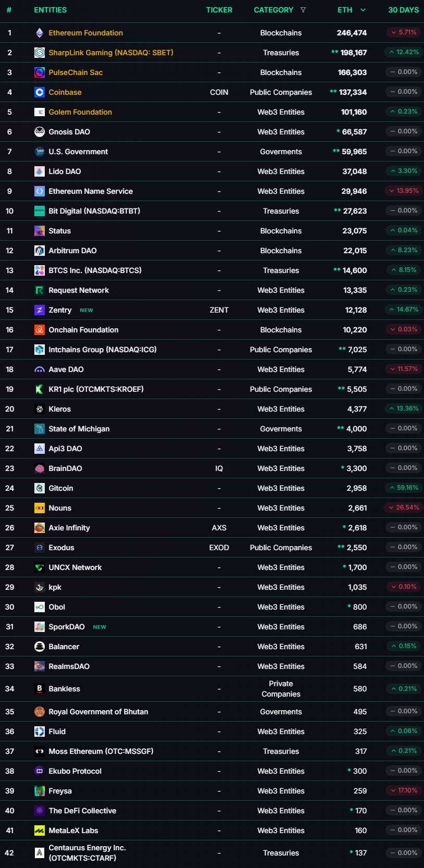Click the Balancer logo icon

40,647
